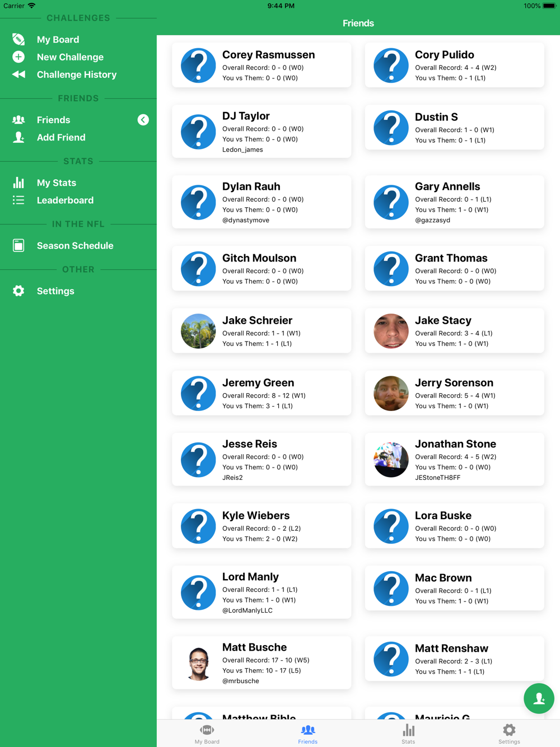This screenshot has width=560, height=747.
Task: Tap the Dylan Rauh name
Action: click(251, 186)
